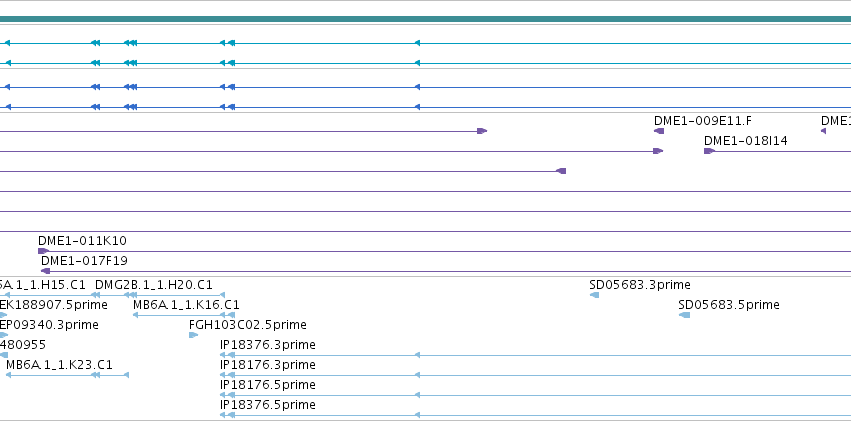Select the IP18376.5prime label
Viewport: 851px width, 421px height.
tap(268, 405)
